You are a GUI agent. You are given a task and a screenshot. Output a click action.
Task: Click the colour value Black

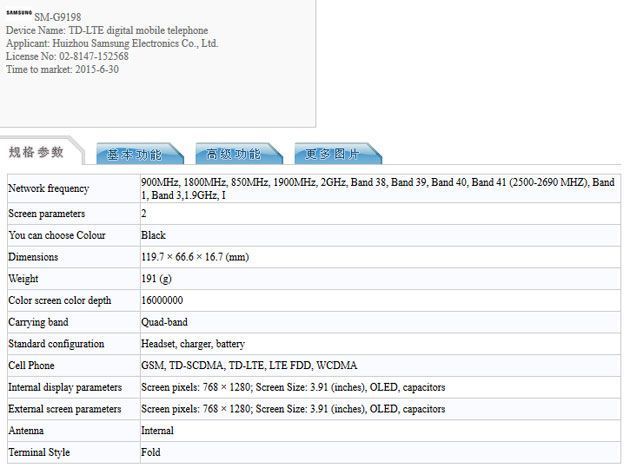154,235
